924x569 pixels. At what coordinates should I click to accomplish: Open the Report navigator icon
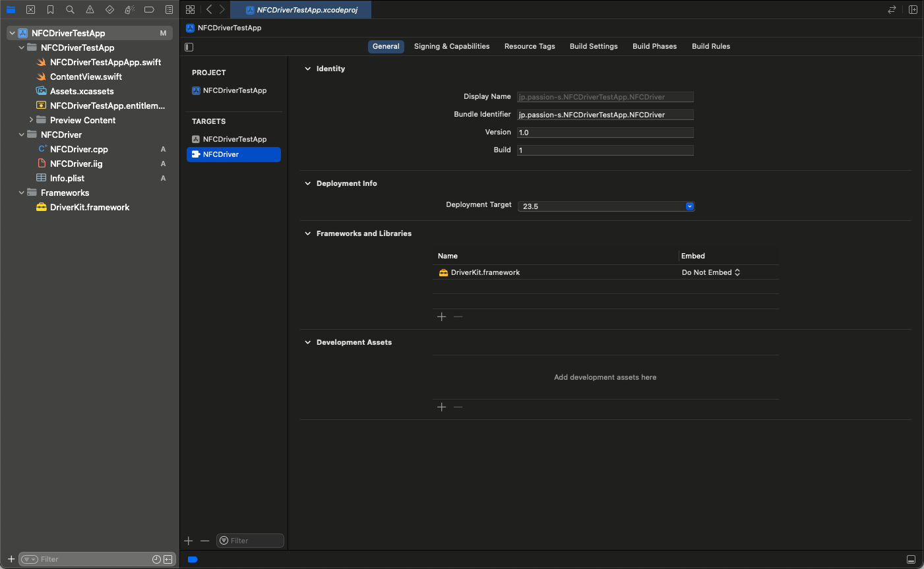coord(169,10)
